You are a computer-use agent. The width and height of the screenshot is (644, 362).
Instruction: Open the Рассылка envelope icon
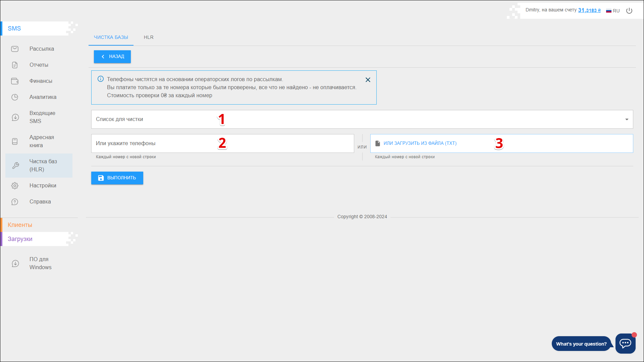[15, 49]
